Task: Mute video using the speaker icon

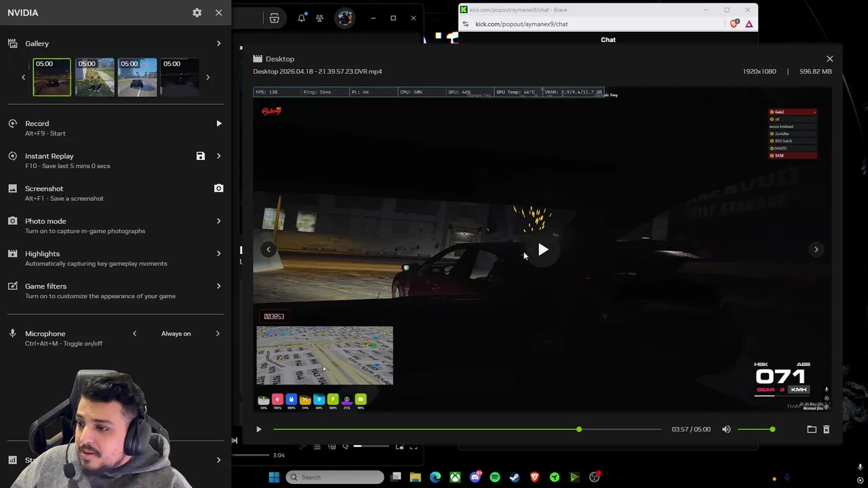Action: pyautogui.click(x=726, y=429)
